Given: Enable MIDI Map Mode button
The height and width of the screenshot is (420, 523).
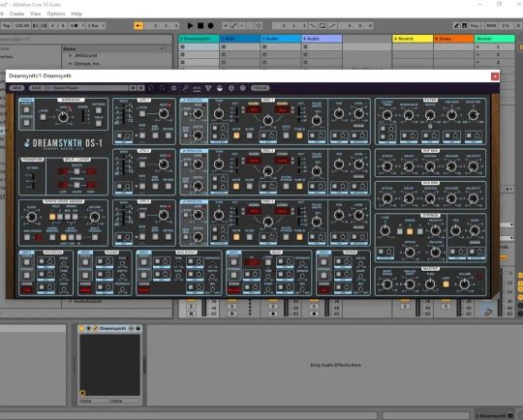Looking at the screenshot, I should coord(491,26).
